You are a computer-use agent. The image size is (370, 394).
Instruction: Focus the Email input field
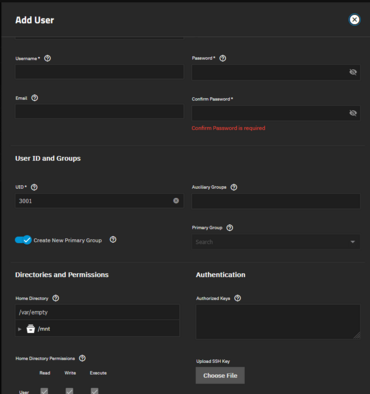click(x=99, y=111)
